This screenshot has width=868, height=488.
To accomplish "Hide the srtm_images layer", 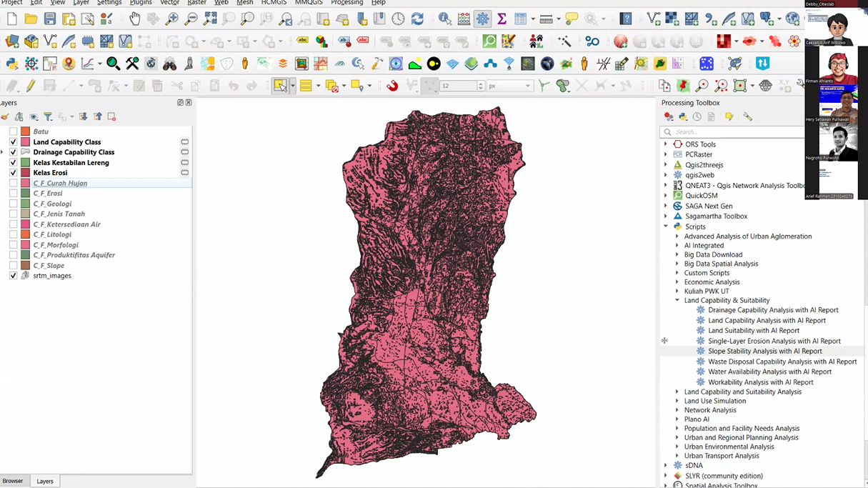I will coord(13,276).
